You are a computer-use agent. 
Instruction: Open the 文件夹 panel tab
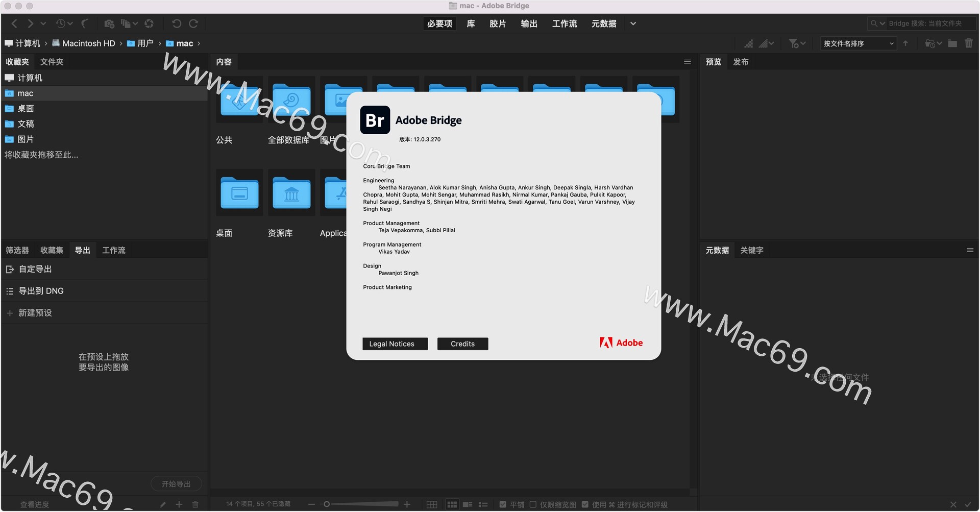tap(52, 62)
